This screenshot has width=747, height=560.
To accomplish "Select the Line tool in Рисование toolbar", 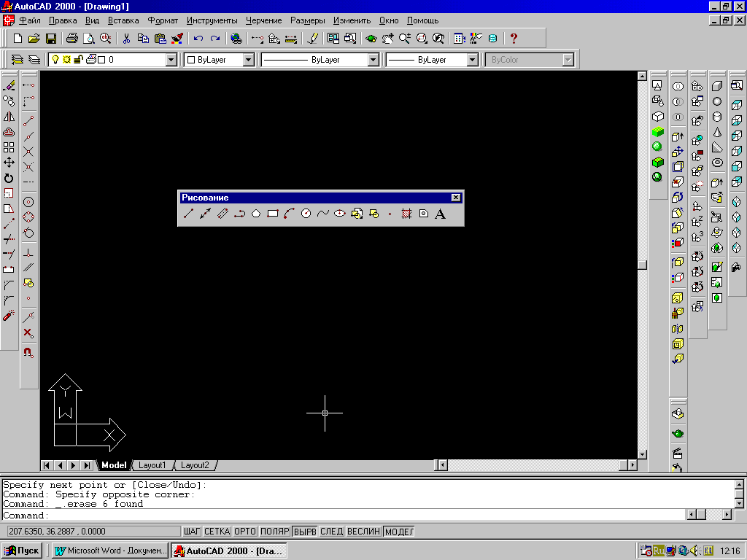I will [x=189, y=214].
